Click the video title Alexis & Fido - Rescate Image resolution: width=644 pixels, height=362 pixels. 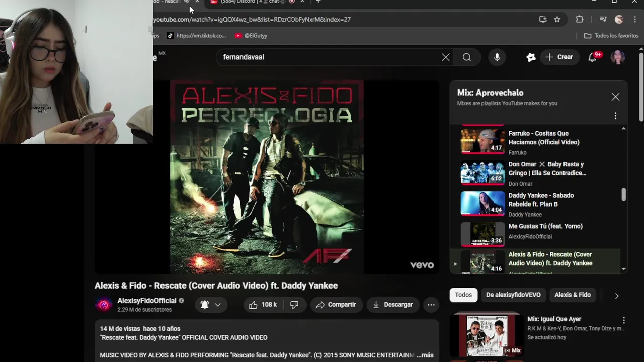point(216,286)
